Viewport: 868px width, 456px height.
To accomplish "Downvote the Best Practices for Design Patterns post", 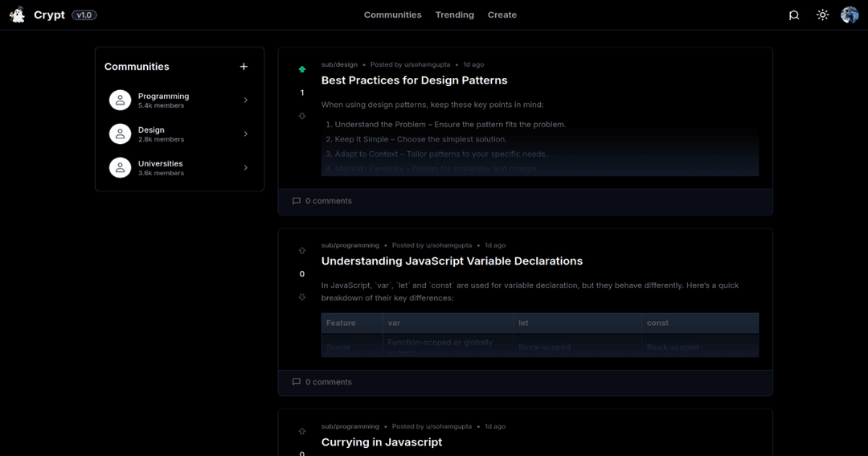I will [x=302, y=116].
